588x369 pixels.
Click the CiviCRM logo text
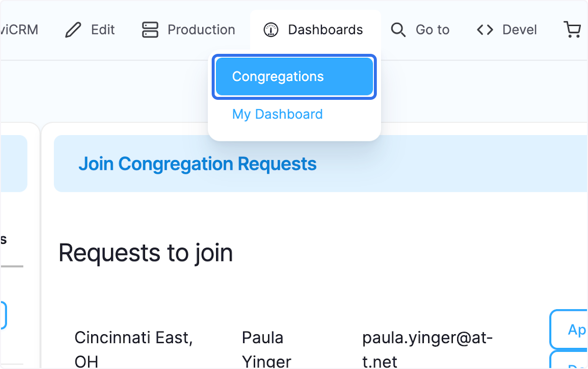pos(20,29)
